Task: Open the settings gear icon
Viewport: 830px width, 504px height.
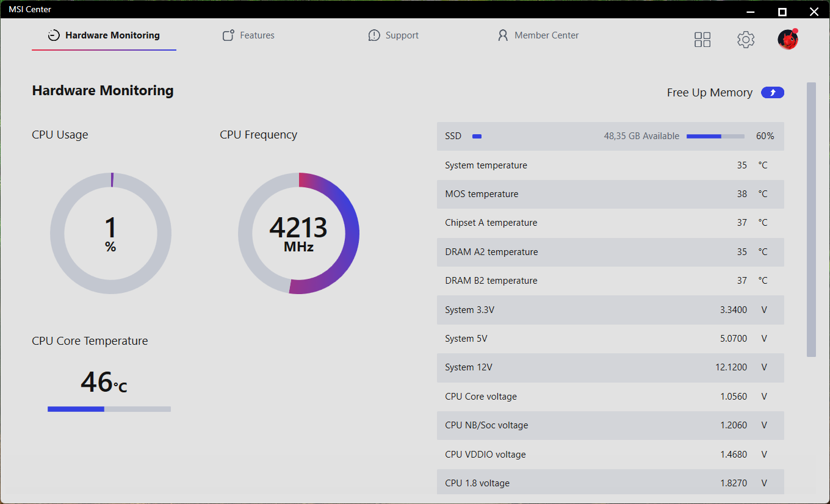Action: click(x=745, y=40)
